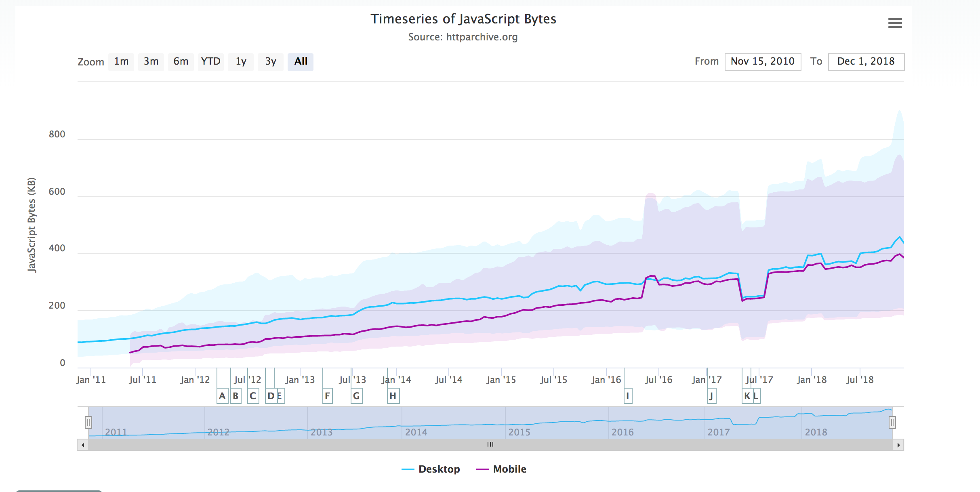Click the scrollbar left arrow
This screenshot has height=492, width=980.
[x=83, y=445]
